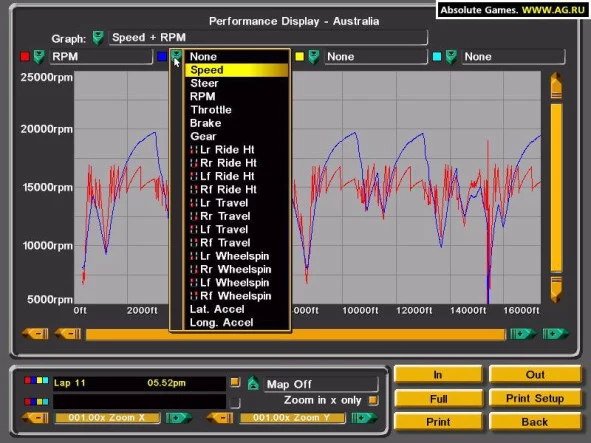Click the far-right green scroll arrow

point(556,334)
